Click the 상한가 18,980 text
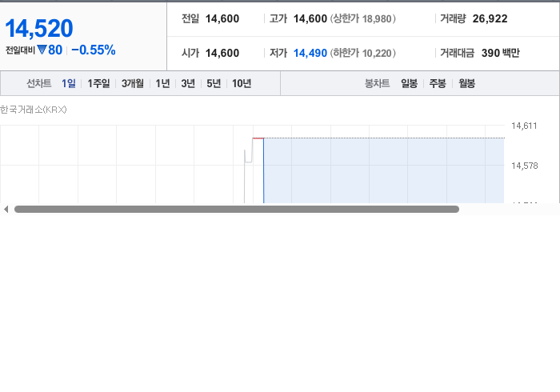560x392 pixels. (362, 18)
